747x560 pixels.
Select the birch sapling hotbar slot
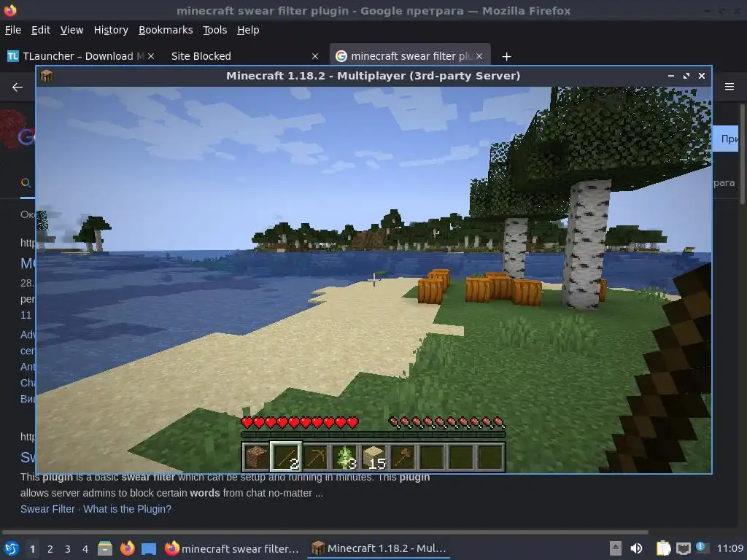(x=344, y=457)
